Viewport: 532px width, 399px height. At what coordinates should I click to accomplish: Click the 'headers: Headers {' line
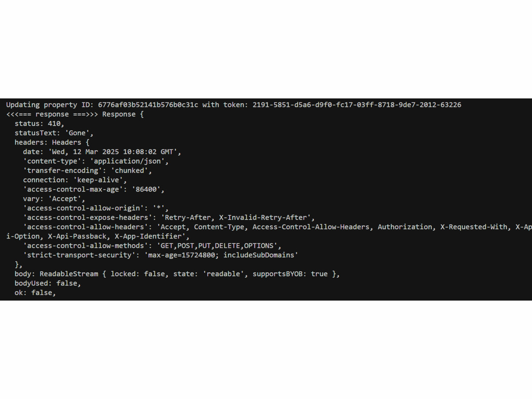point(52,142)
